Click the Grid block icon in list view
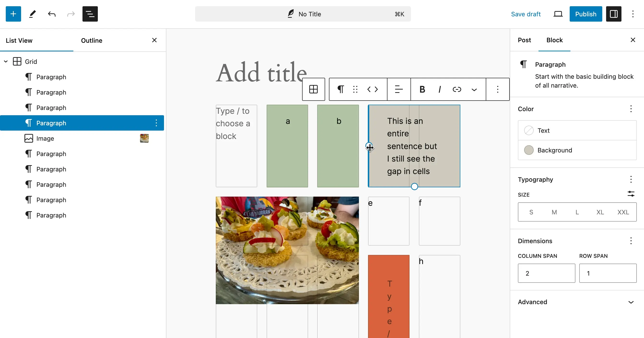 pos(17,61)
